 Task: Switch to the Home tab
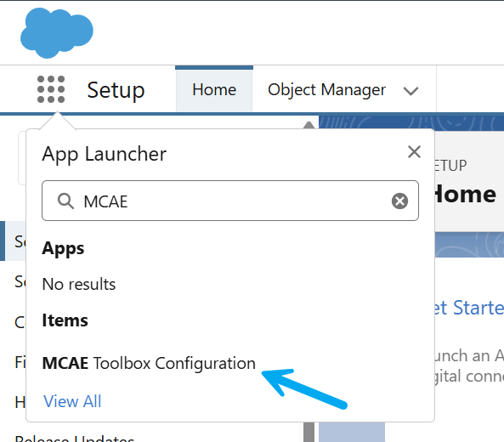pyautogui.click(x=214, y=90)
